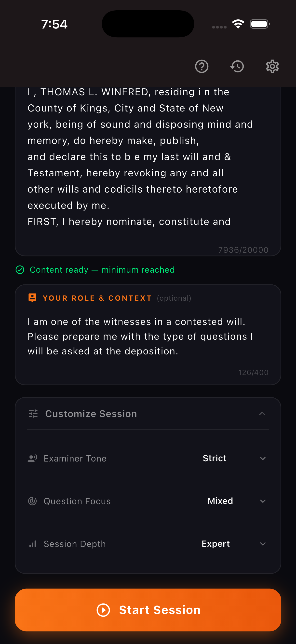Tap the play icon in Start Session
This screenshot has width=296, height=644.
[103, 610]
